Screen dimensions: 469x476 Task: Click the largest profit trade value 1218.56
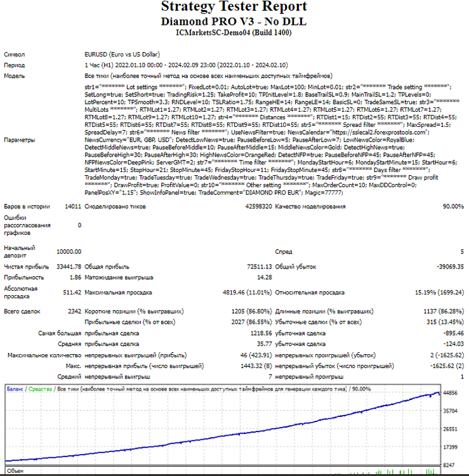[261, 333]
